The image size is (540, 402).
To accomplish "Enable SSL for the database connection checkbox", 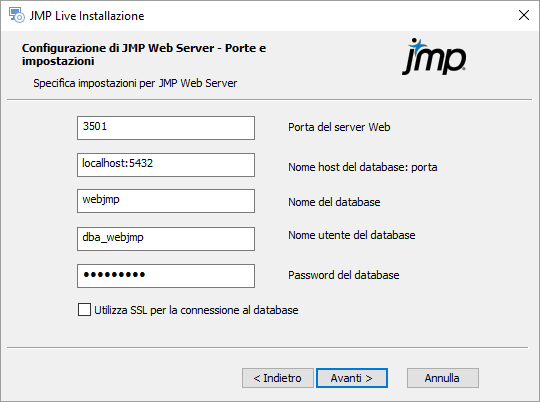I will 84,310.
